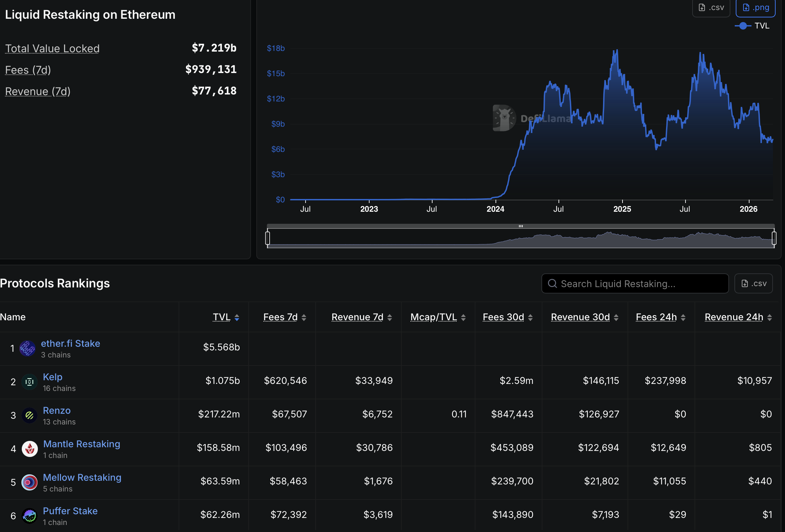
Task: Open sort control for Fees 30d column
Action: [x=530, y=317]
